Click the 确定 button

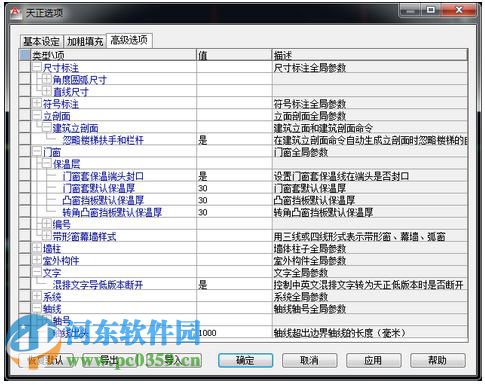[x=246, y=360]
